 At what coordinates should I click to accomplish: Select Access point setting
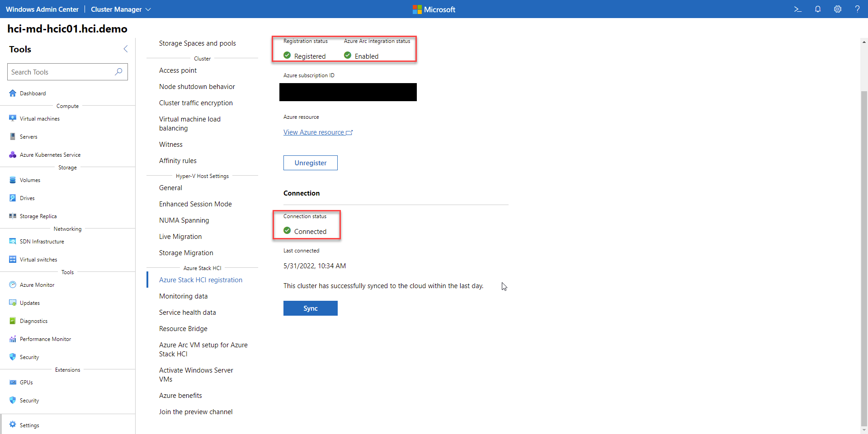pyautogui.click(x=178, y=70)
